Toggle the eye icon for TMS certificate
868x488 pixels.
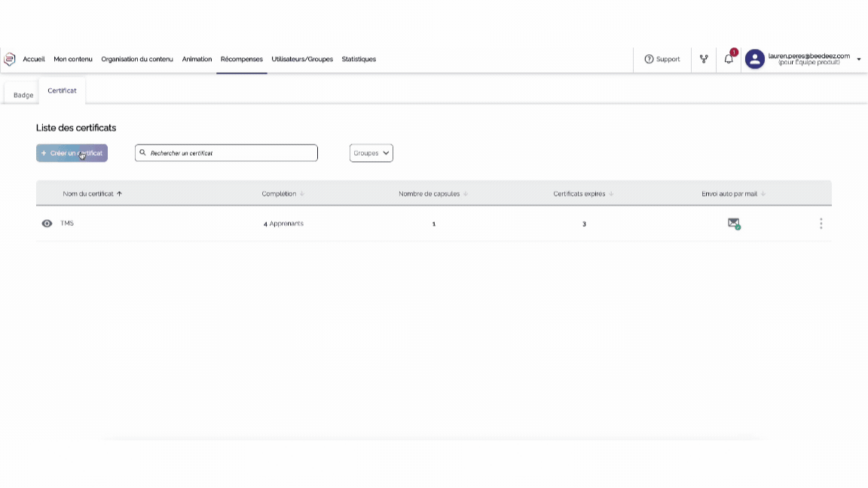pyautogui.click(x=47, y=224)
